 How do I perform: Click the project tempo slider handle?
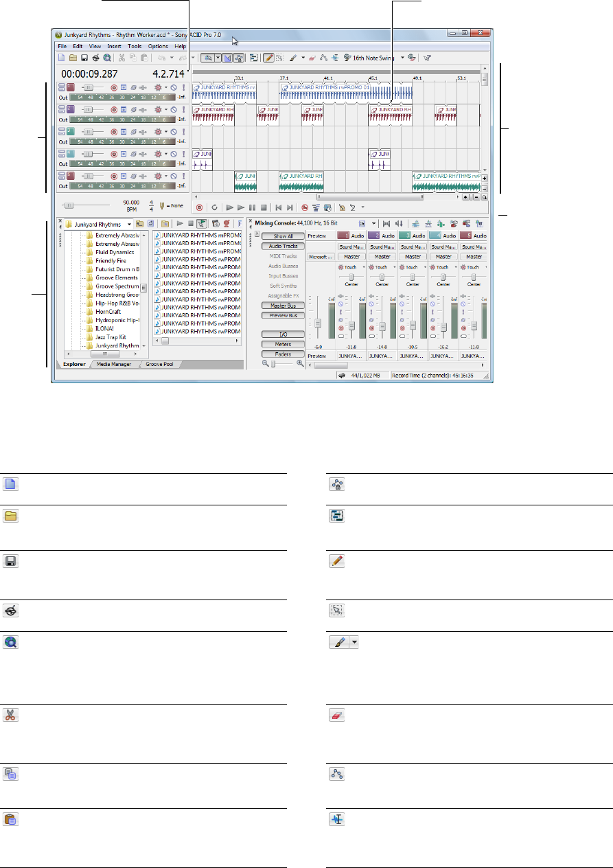[x=69, y=205]
